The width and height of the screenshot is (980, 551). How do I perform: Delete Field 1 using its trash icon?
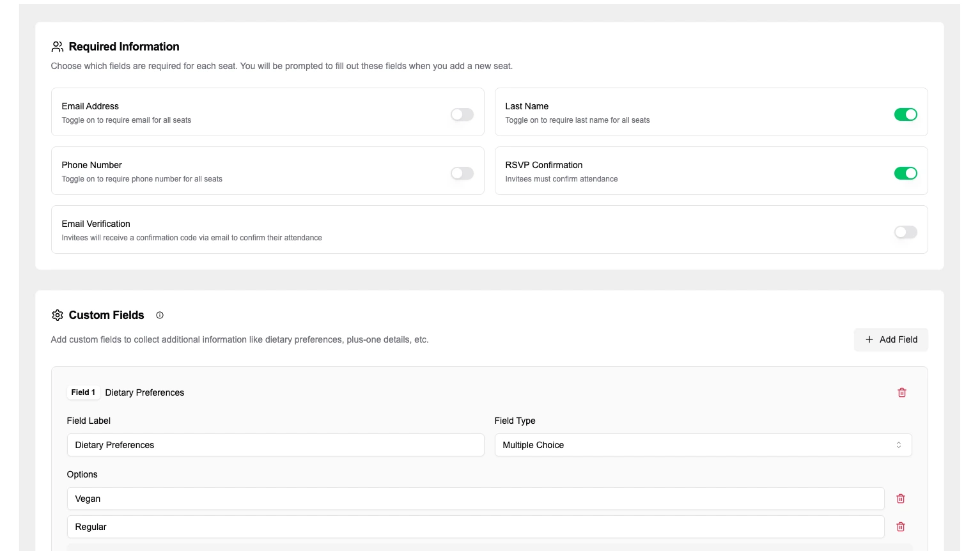[x=901, y=392]
